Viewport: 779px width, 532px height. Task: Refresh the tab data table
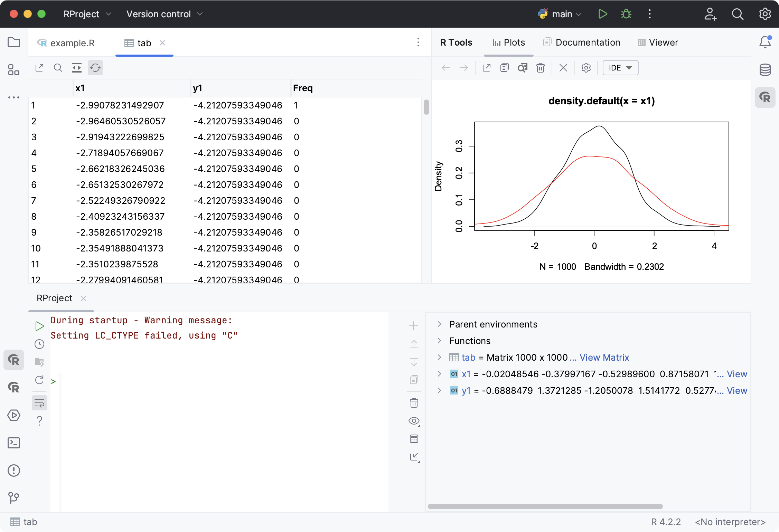[95, 68]
